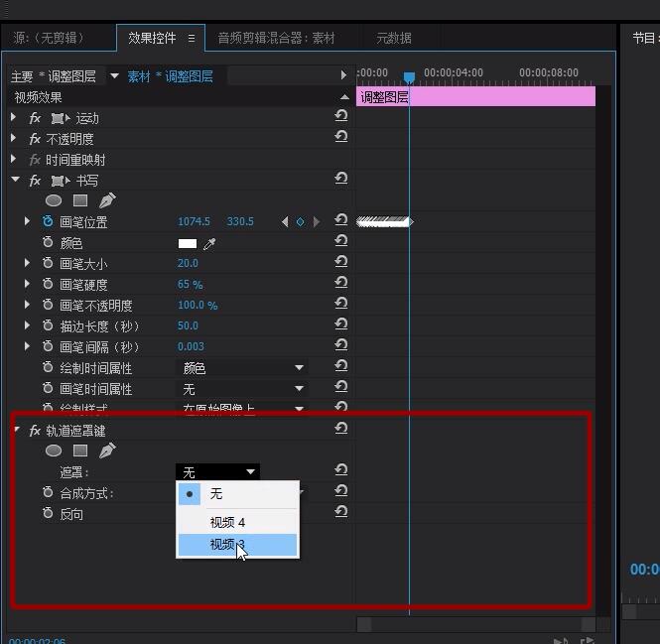The image size is (660, 644).
Task: Reset the 运动 effect
Action: [x=341, y=115]
